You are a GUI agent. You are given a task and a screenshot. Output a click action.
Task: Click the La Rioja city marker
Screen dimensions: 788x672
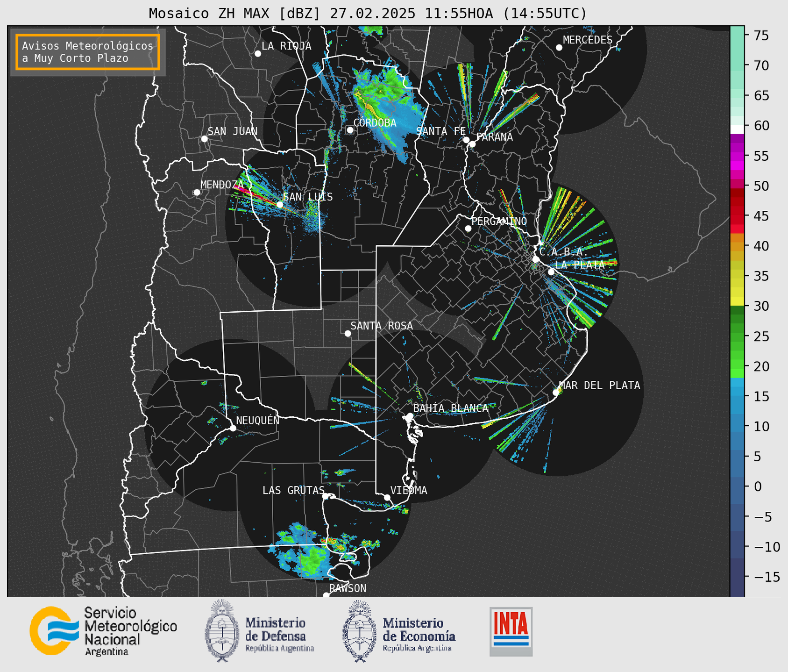pyautogui.click(x=258, y=54)
